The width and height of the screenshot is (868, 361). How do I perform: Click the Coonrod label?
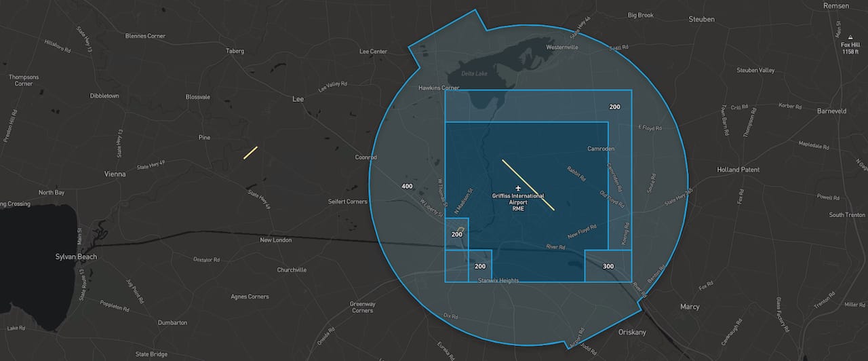(366, 157)
